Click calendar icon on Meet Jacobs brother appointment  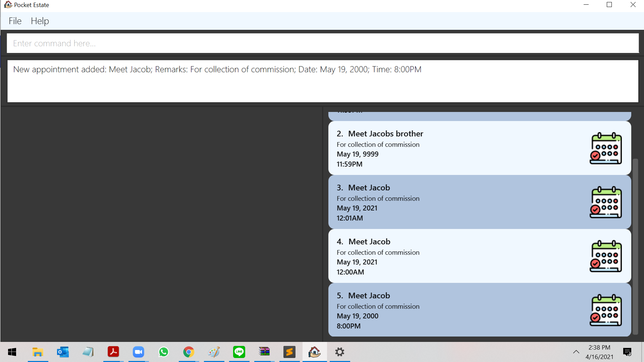pos(606,148)
